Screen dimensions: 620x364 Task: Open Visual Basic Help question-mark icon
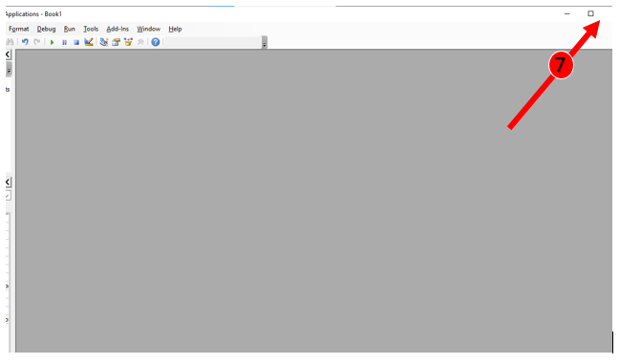point(156,42)
